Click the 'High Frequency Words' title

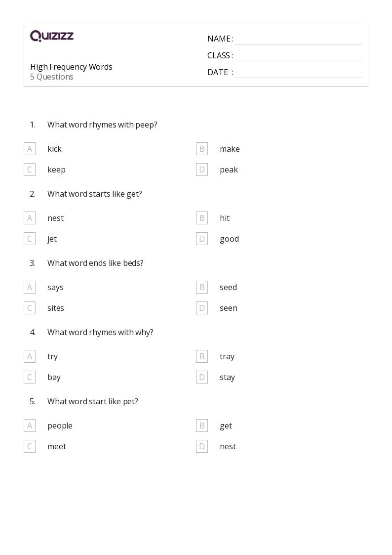[x=71, y=67]
